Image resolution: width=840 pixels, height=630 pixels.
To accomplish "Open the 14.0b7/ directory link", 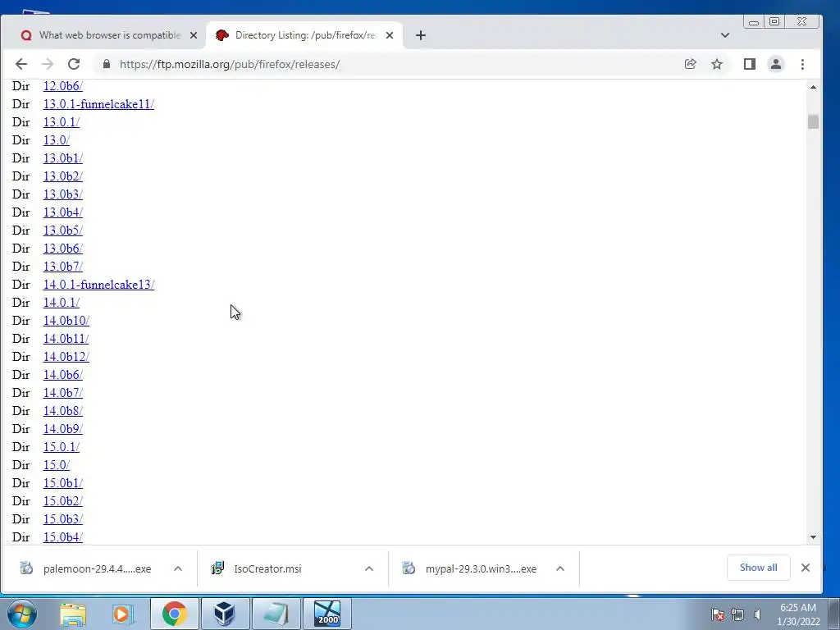I will [62, 393].
